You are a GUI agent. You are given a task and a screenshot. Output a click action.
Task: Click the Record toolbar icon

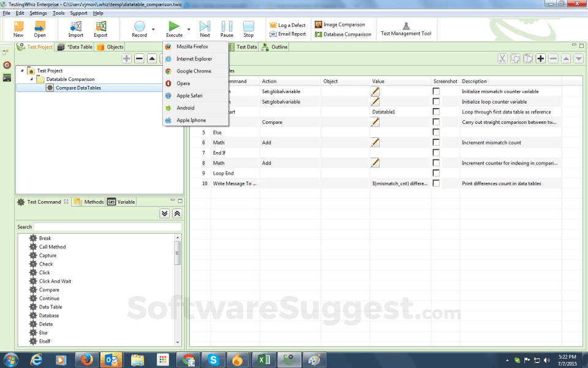pyautogui.click(x=140, y=28)
